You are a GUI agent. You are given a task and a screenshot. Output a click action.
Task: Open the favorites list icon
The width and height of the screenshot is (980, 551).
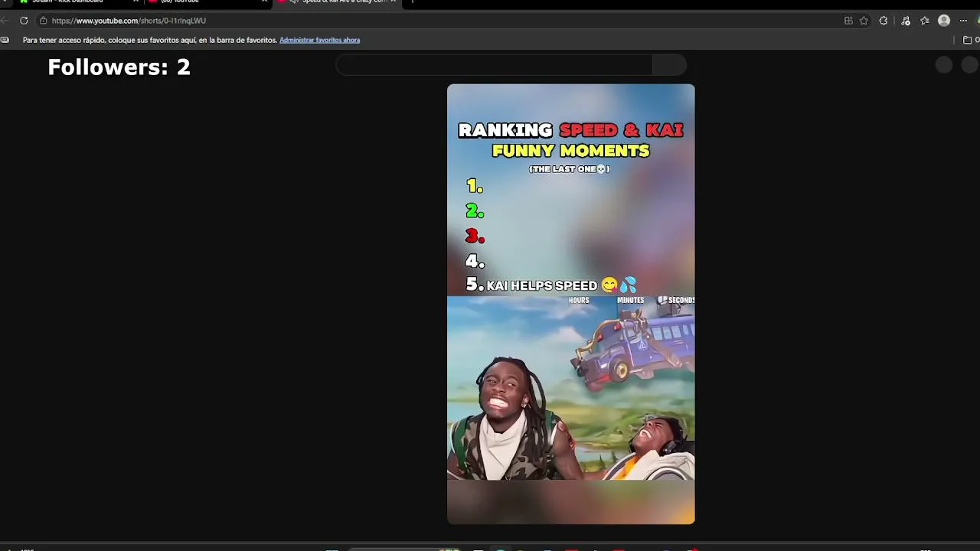(925, 21)
